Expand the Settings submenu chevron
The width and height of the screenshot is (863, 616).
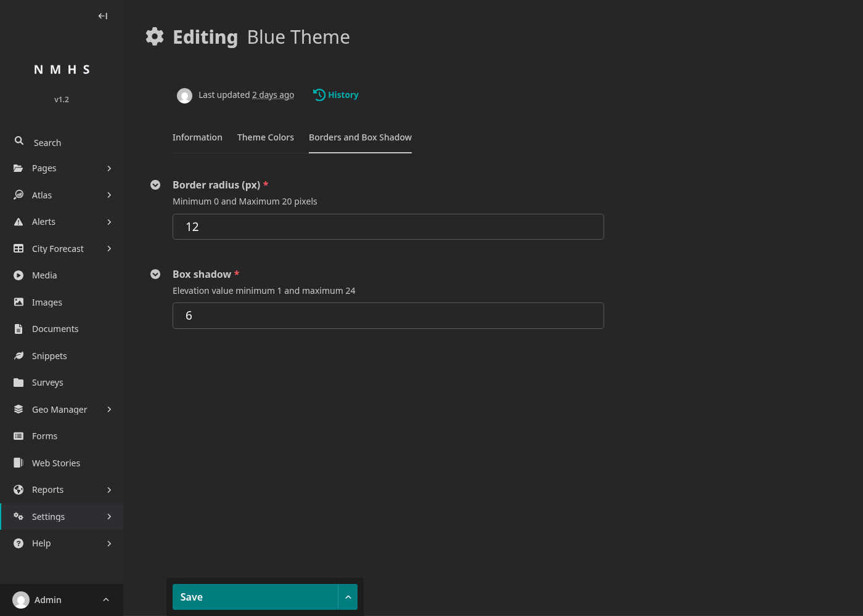109,516
